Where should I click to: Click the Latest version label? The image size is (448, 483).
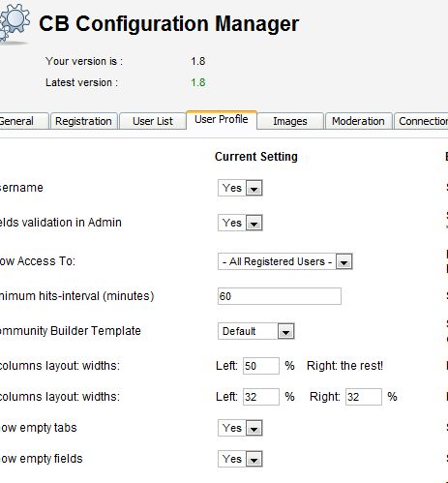click(81, 82)
